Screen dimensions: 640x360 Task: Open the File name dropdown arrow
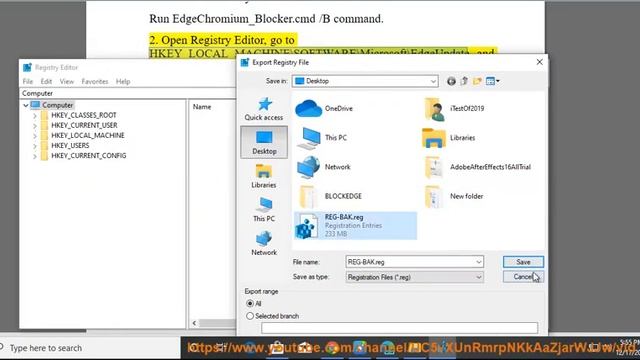click(x=479, y=262)
